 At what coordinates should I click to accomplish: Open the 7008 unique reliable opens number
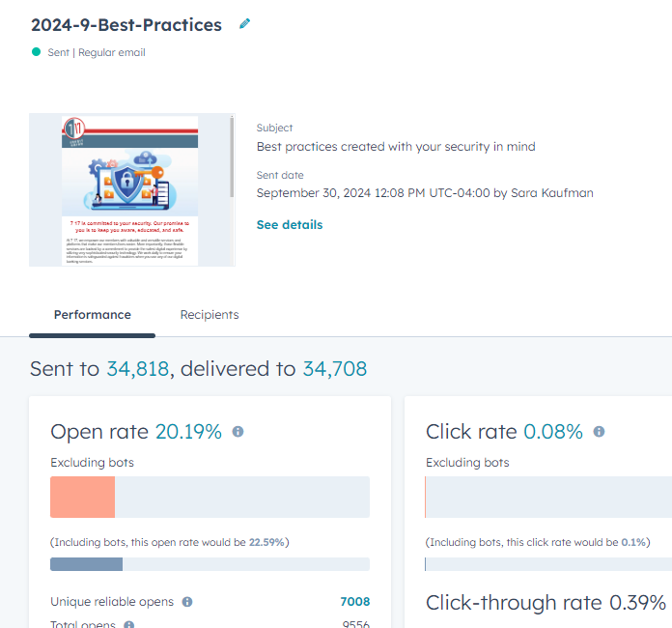click(355, 602)
